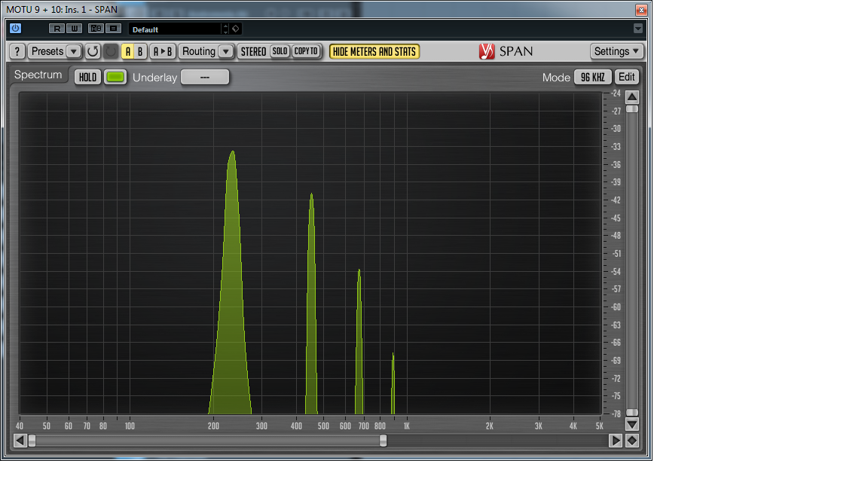The image size is (868, 488).
Task: Click the Edit mode button
Action: pos(627,77)
